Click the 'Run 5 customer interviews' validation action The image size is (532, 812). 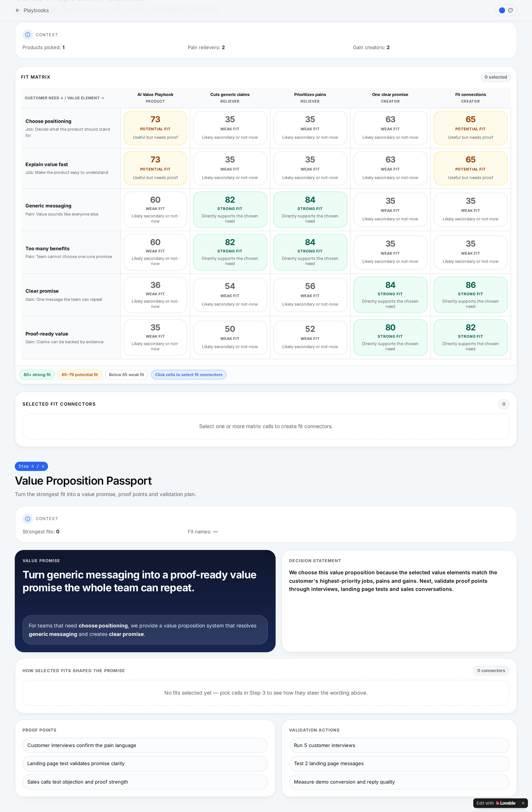[399, 745]
